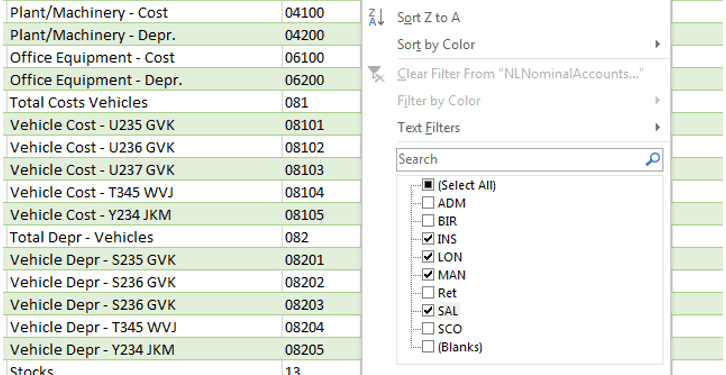Select account code cell 08103
726x375 pixels.
point(321,169)
